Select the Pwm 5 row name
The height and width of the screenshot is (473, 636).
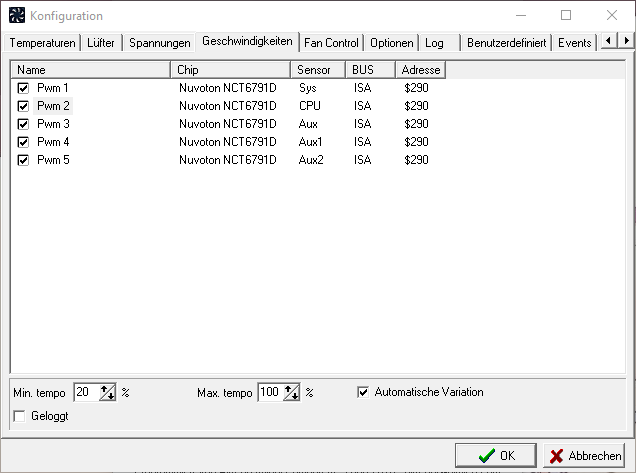click(x=53, y=160)
